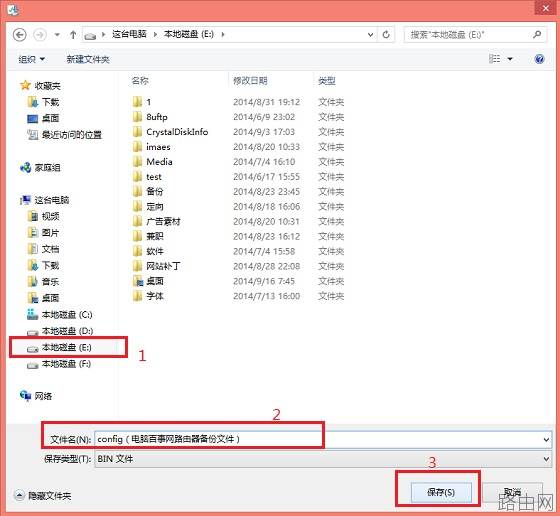Open 最近访问的位置
The width and height of the screenshot is (560, 516).
pos(72,135)
